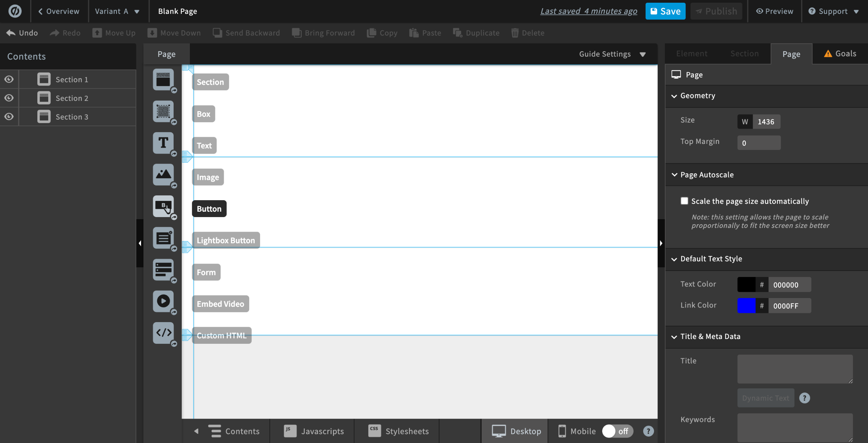Open the Variant A dropdown

click(x=117, y=12)
